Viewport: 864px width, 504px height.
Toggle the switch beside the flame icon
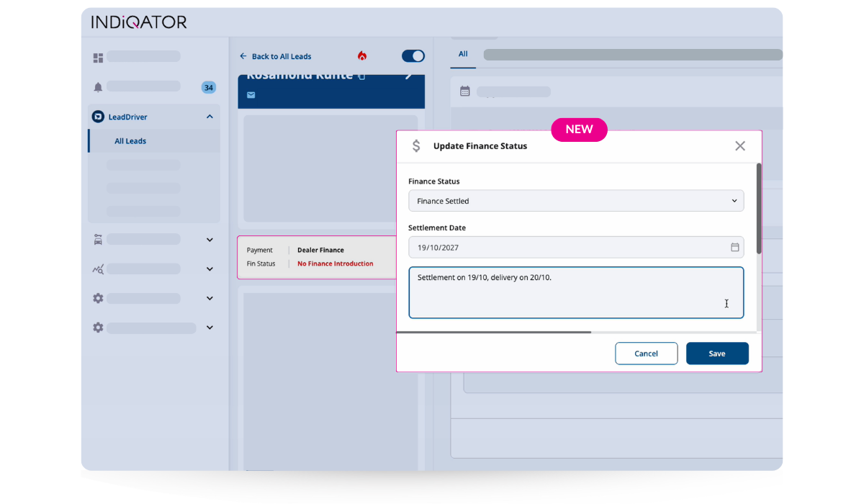tap(413, 56)
